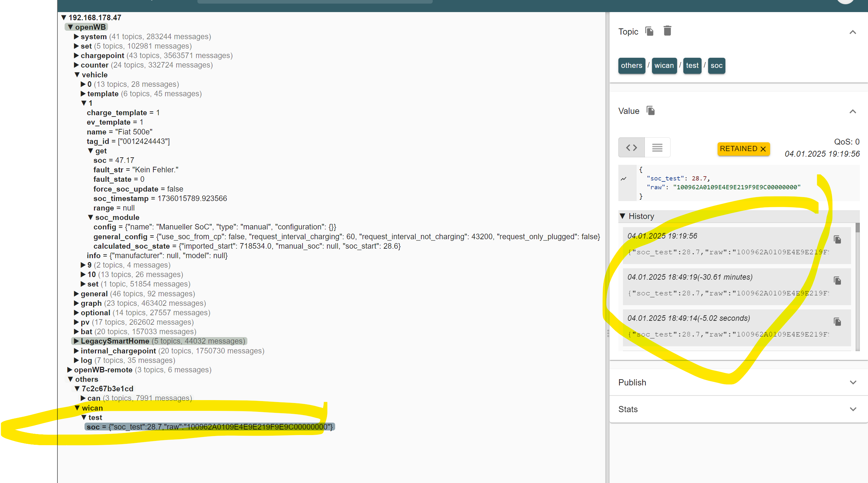Copy the value using copy icon
Image resolution: width=868 pixels, height=483 pixels.
(651, 111)
